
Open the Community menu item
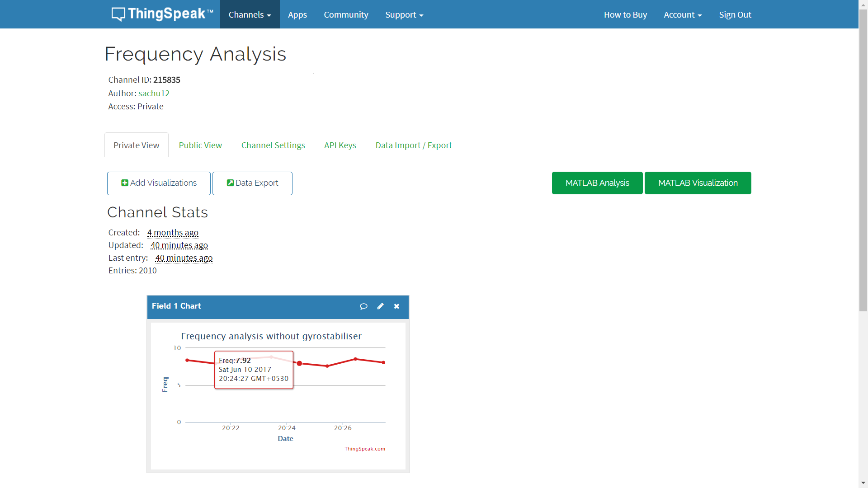(x=346, y=14)
